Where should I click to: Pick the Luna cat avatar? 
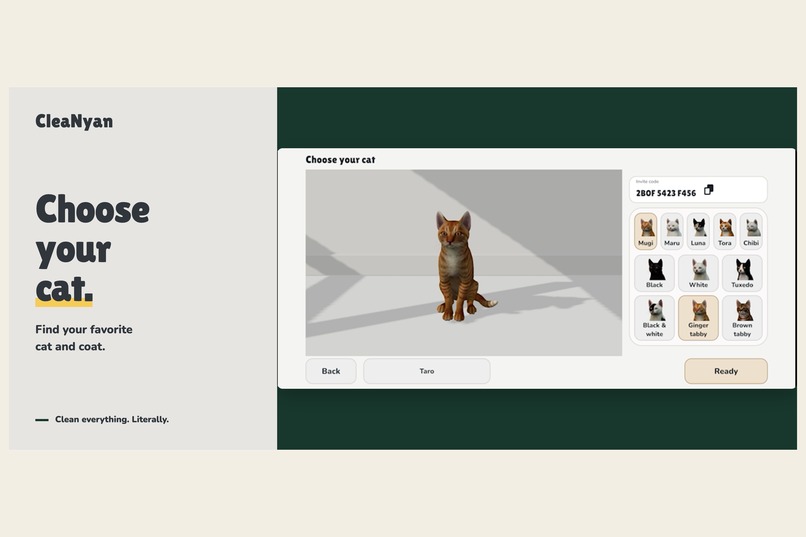(698, 231)
